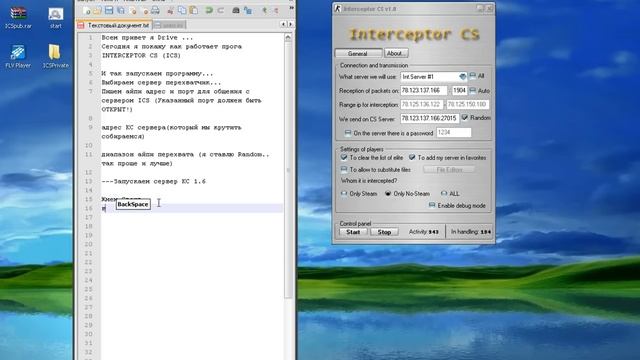Select the start desktop shortcut
The height and width of the screenshot is (360, 640).
coord(56,18)
